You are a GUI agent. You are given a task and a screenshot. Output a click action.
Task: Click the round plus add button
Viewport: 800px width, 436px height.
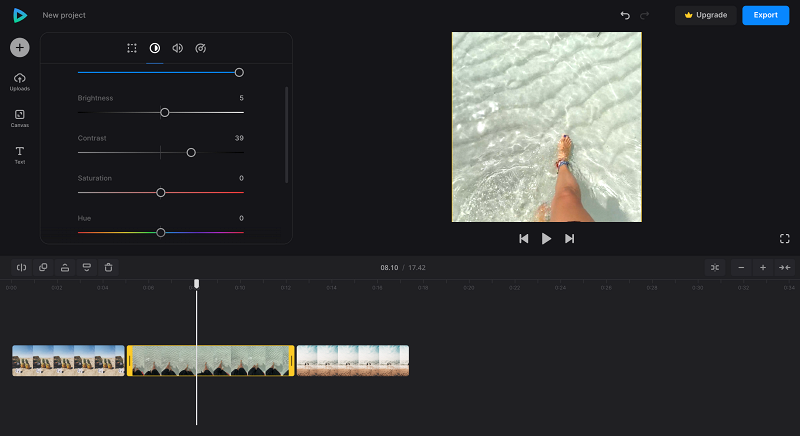[19, 47]
